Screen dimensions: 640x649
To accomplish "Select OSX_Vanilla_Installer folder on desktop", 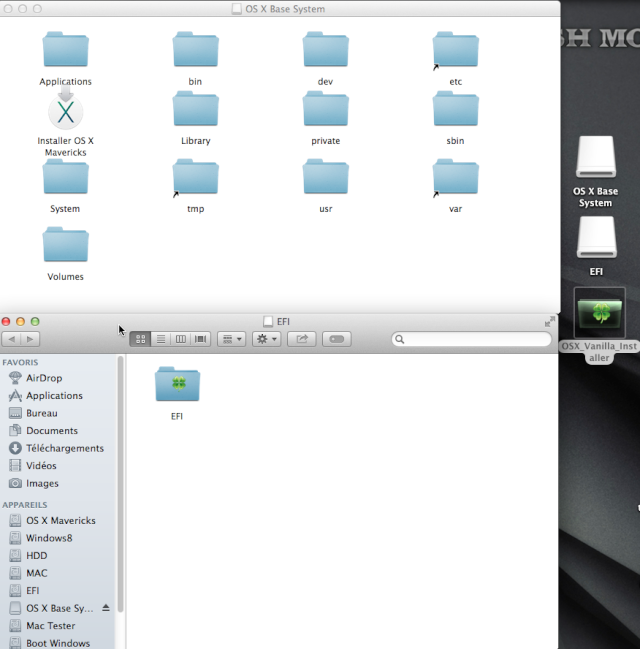I will pos(599,312).
